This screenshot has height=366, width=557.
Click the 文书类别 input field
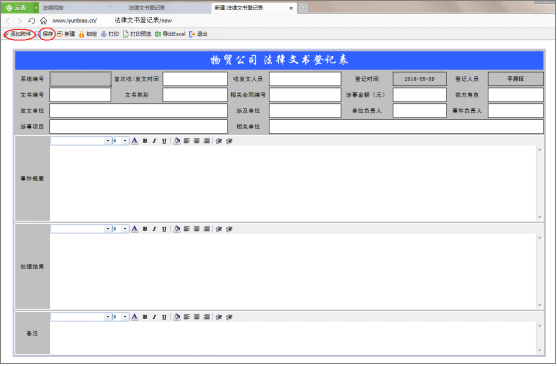click(195, 95)
